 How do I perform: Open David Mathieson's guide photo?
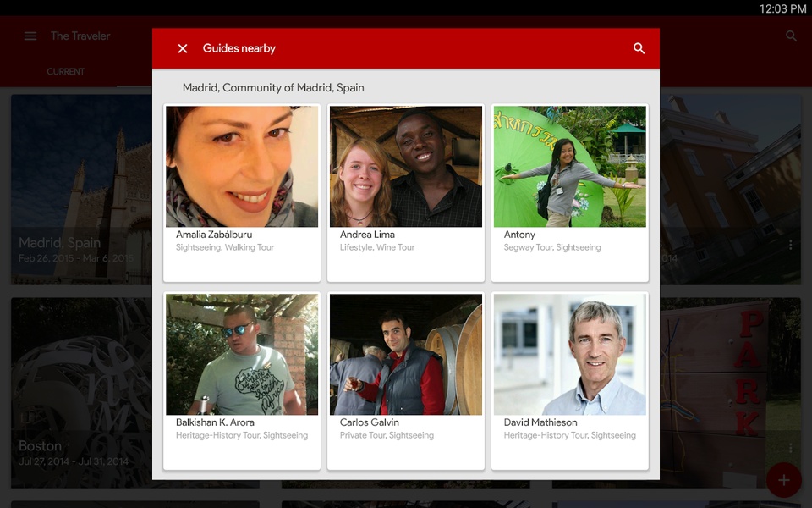[x=569, y=355]
